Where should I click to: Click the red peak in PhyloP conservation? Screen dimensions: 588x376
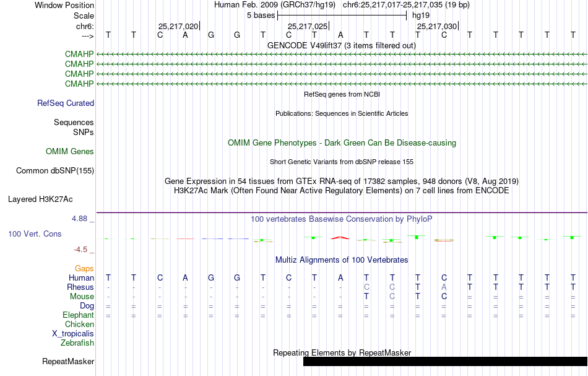[340, 237]
